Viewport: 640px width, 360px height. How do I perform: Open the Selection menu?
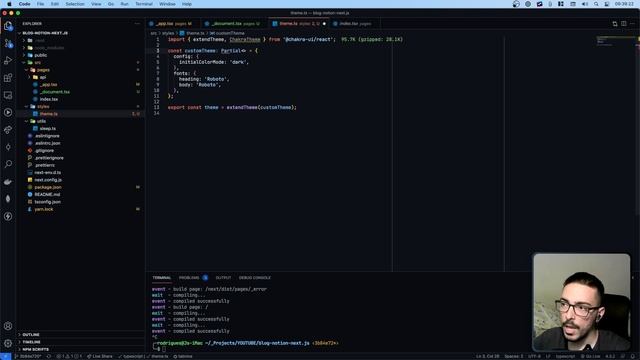(75, 4)
